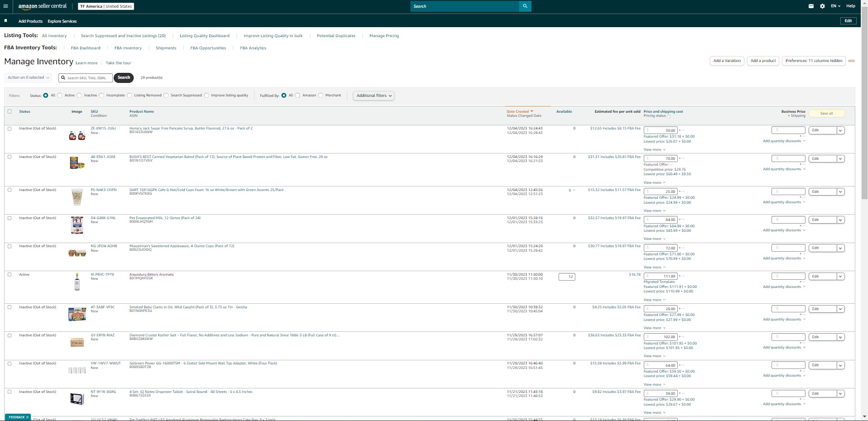Open the Hungry Jack syrup product image
The width and height of the screenshot is (868, 421).
tap(77, 135)
